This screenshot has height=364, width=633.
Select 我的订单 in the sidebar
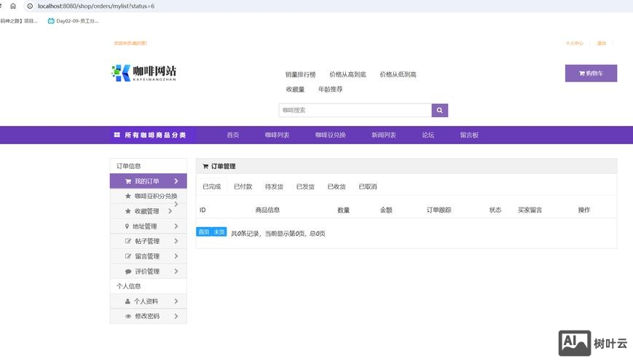[x=148, y=181]
